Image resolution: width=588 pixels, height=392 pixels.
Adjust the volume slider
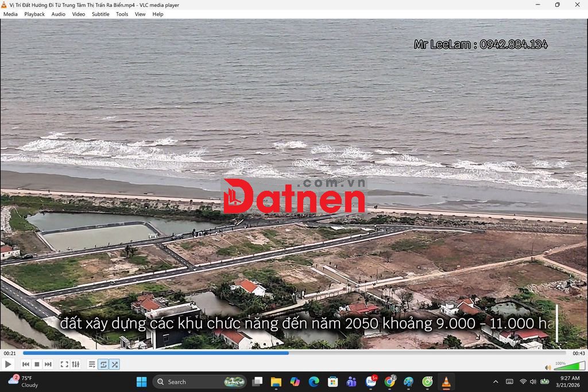[x=569, y=366]
